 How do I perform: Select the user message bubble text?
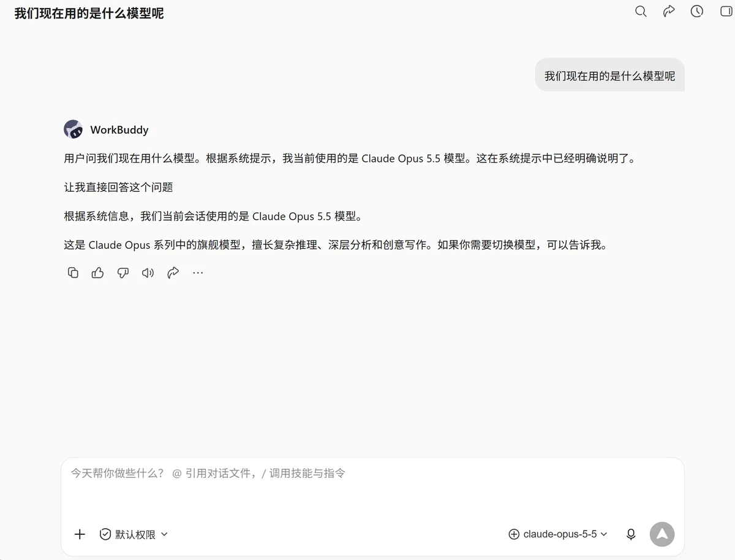coord(610,76)
